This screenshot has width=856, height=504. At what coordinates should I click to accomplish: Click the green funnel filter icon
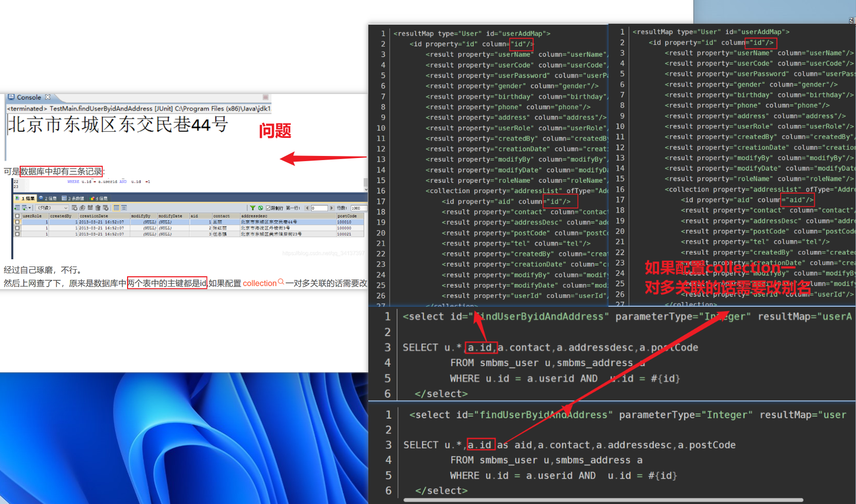pyautogui.click(x=253, y=208)
